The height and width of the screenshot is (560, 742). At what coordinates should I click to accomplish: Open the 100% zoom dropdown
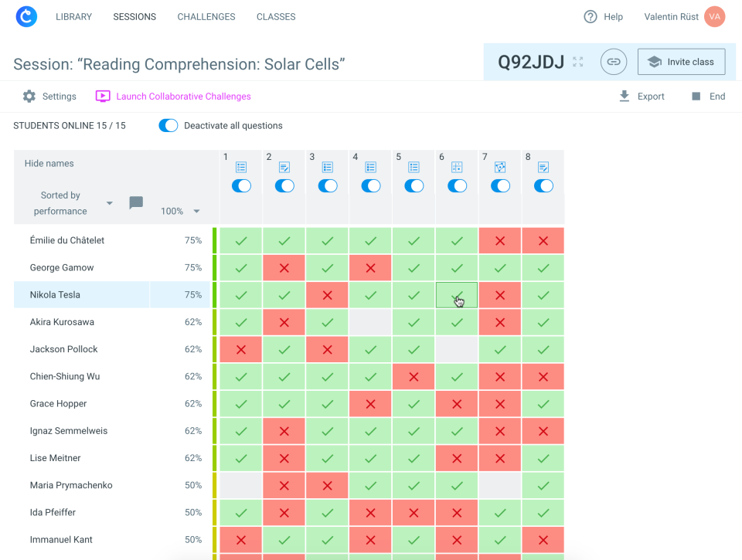coord(179,209)
